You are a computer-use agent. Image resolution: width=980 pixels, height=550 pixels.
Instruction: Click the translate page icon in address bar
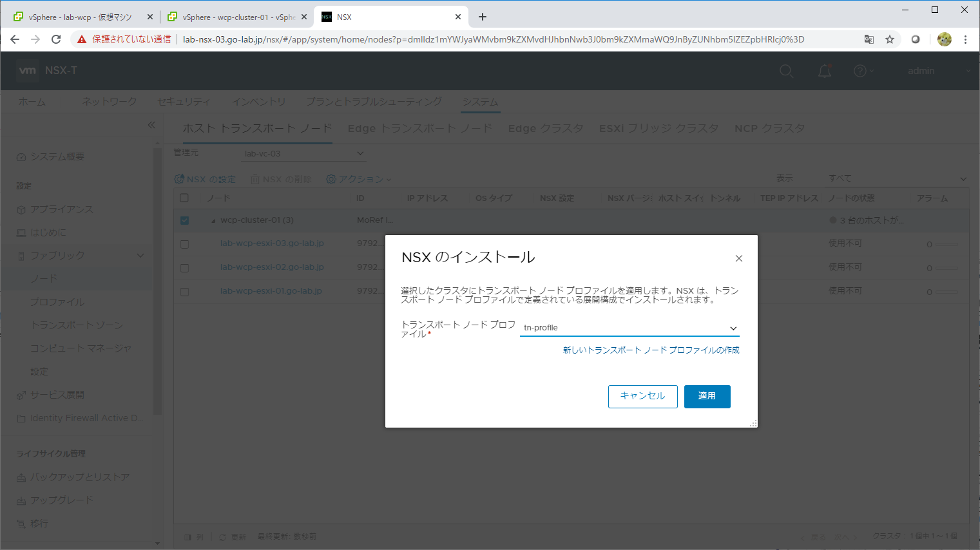point(869,39)
